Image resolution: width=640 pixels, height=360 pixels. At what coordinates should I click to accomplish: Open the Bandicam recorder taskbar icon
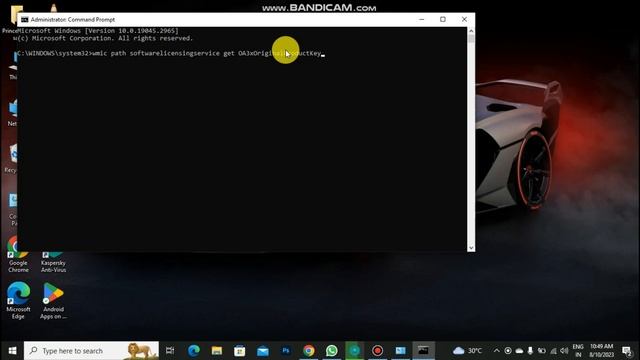pos(378,351)
